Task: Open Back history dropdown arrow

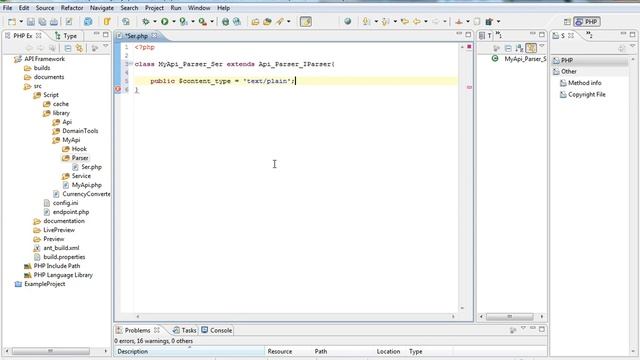Action: coord(425,22)
